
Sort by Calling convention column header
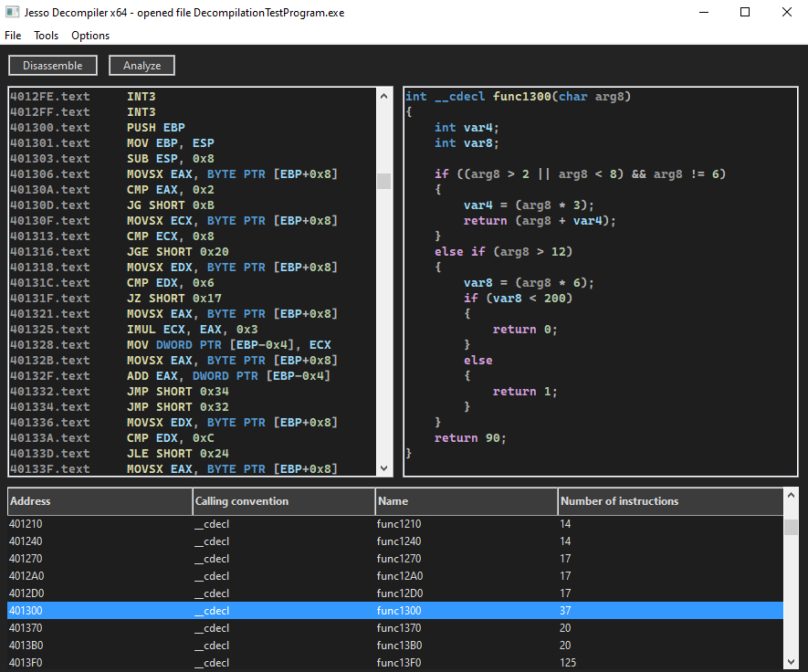283,501
